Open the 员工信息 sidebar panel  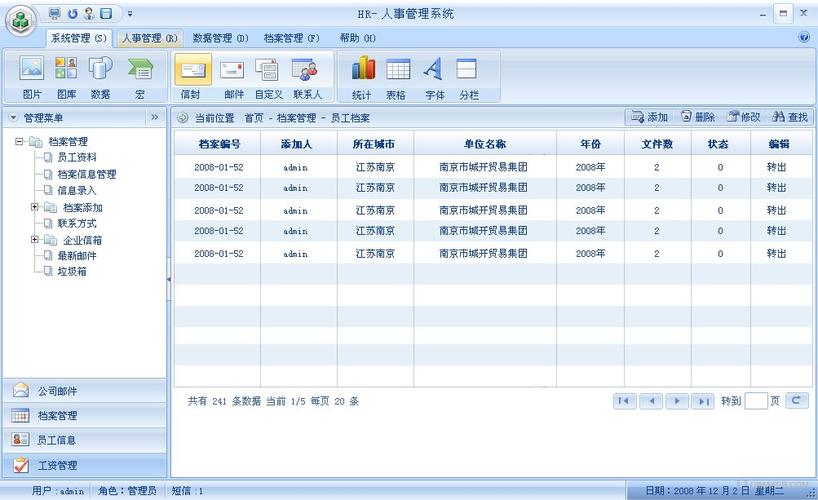pos(85,440)
